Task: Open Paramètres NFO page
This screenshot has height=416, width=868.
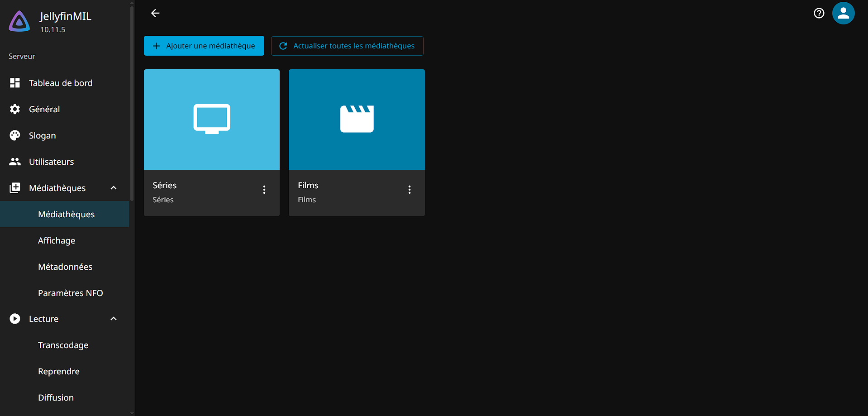Action: click(x=71, y=293)
